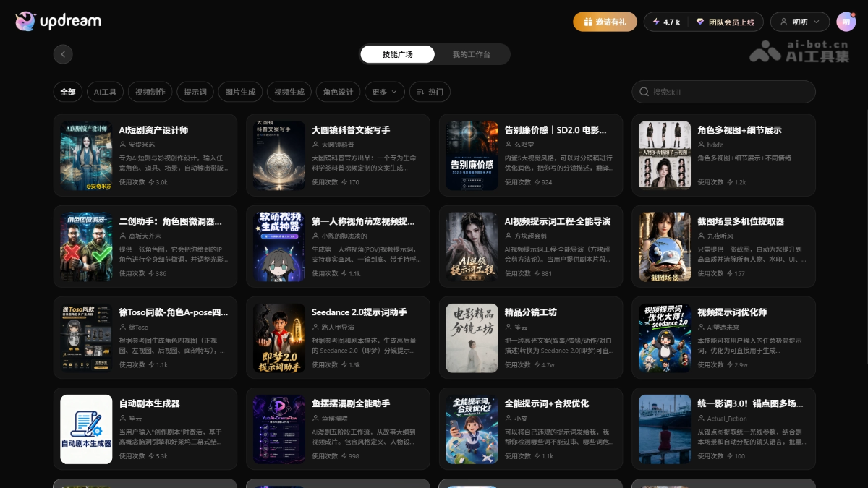
Task: Open the 鱼摆摆漫剧全能助手 thumbnail
Action: (279, 429)
